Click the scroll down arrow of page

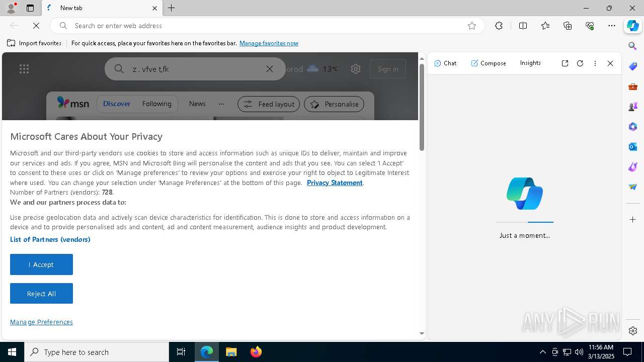pyautogui.click(x=422, y=333)
